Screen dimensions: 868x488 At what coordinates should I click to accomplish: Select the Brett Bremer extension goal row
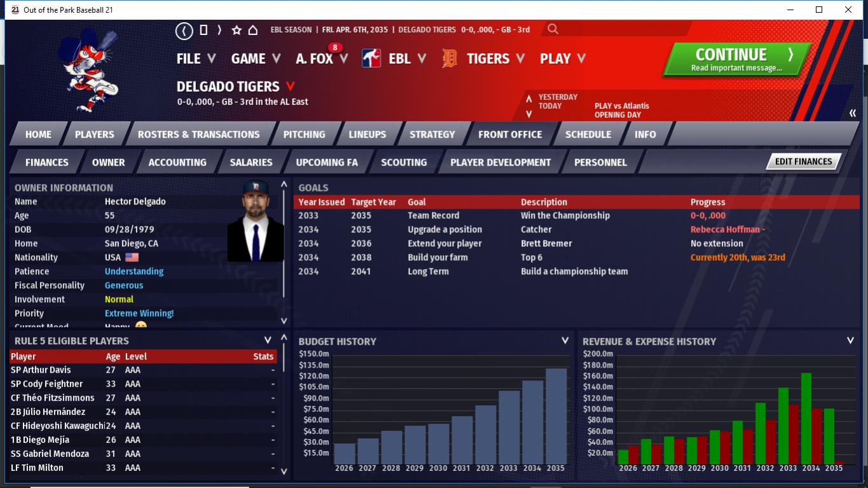pos(577,244)
